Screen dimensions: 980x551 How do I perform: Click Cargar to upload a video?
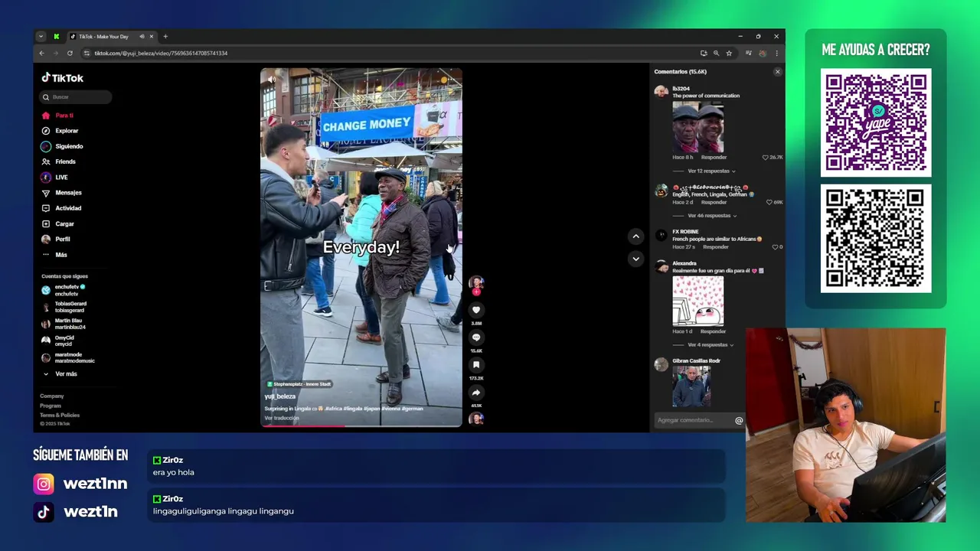[57, 223]
